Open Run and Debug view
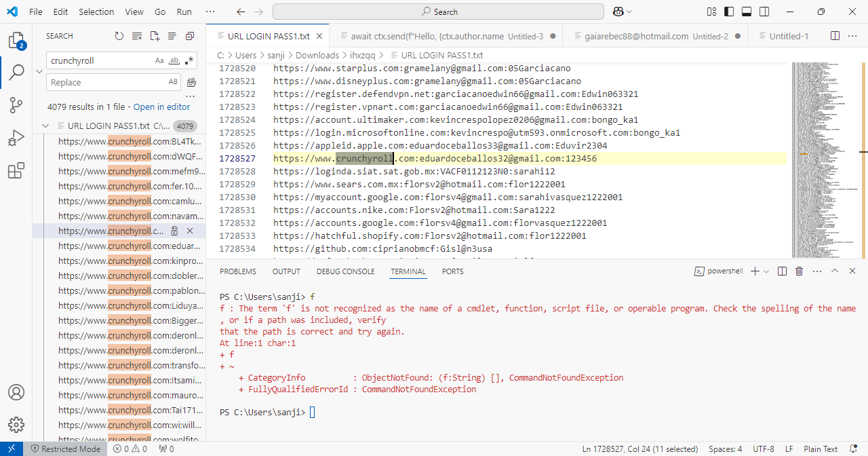868x456 pixels. 16,138
